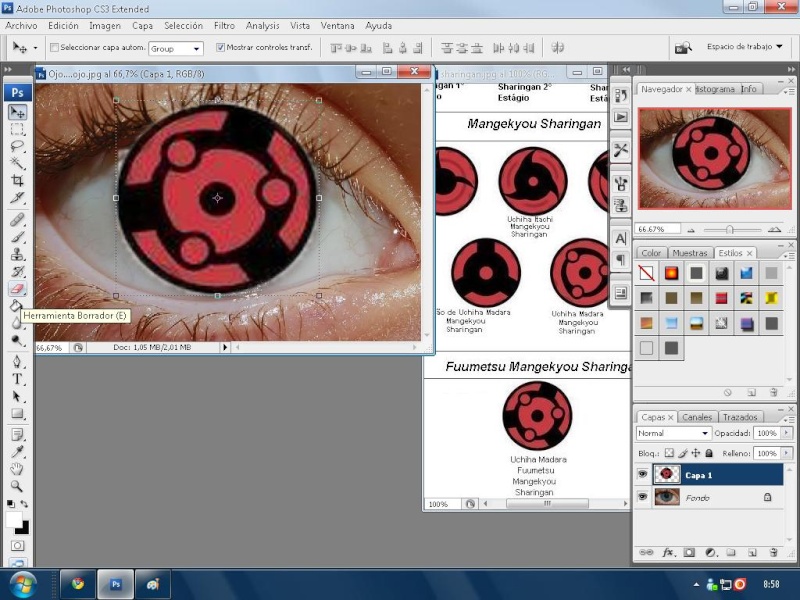Select the Slice tool
Screen dimensions: 800x600
pos(18,197)
